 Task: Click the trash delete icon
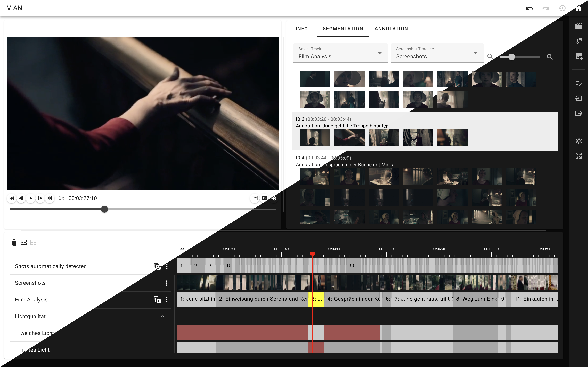[x=14, y=242]
